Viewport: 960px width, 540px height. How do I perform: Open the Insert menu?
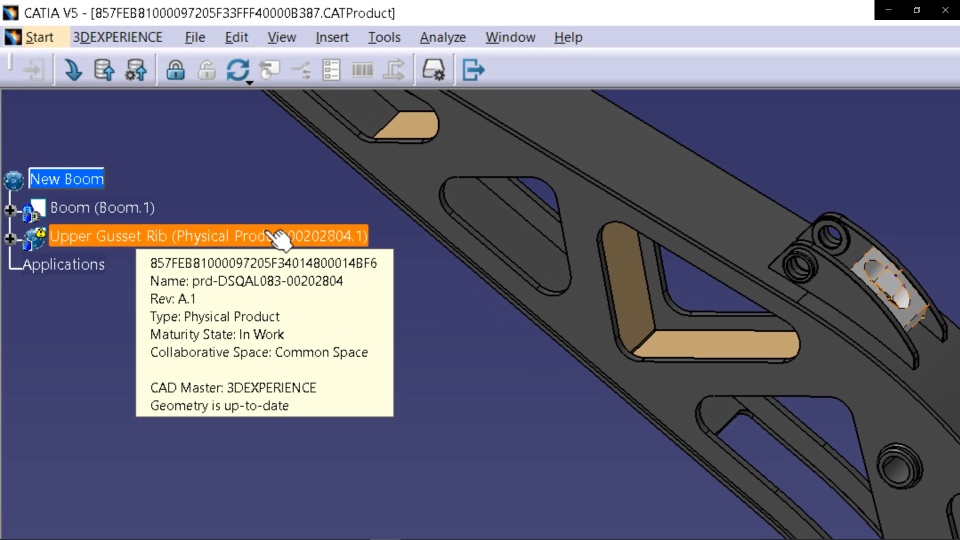click(x=332, y=37)
